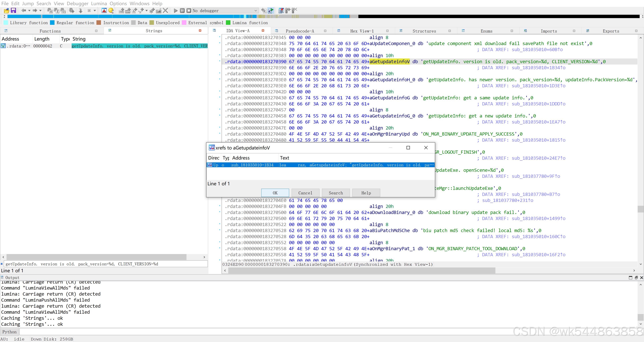Open the No debugger dropdown
Screen dimensions: 644x342
pyautogui.click(x=255, y=11)
